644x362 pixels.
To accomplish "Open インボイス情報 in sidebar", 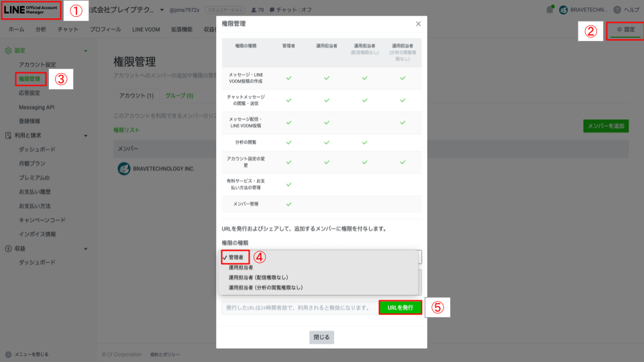I will pos(38,234).
